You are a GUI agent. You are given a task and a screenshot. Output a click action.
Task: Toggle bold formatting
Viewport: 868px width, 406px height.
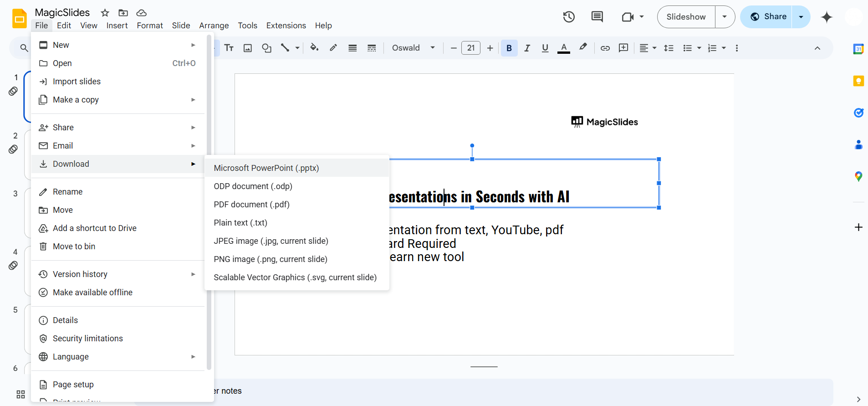pos(509,48)
